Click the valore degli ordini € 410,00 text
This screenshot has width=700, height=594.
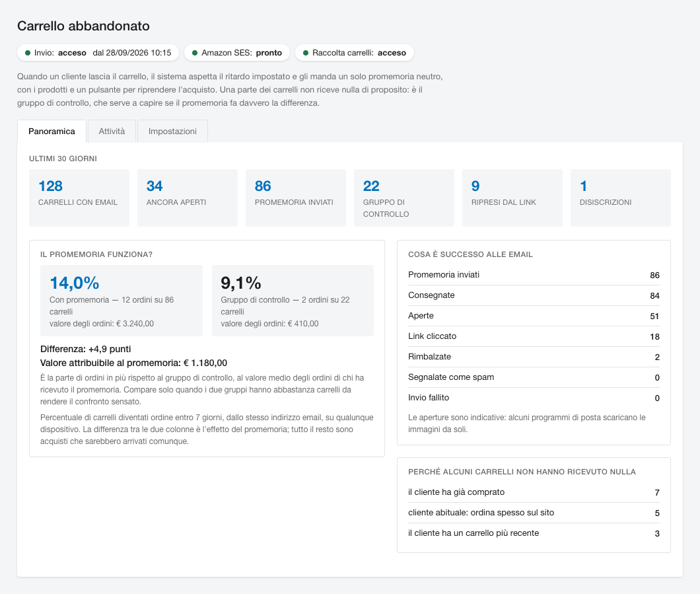pyautogui.click(x=269, y=324)
